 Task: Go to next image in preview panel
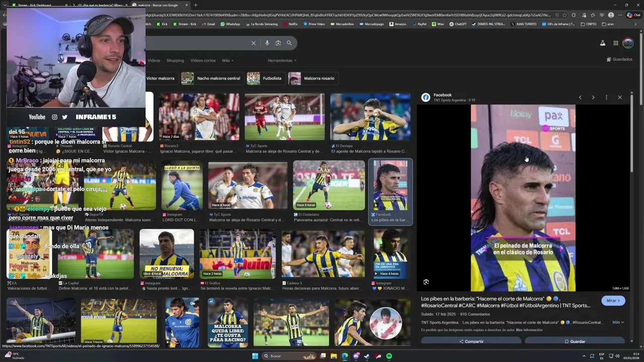593,98
